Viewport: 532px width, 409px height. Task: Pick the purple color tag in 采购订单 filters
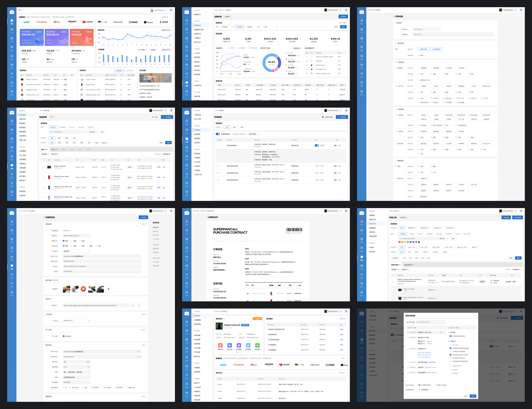tap(413, 242)
